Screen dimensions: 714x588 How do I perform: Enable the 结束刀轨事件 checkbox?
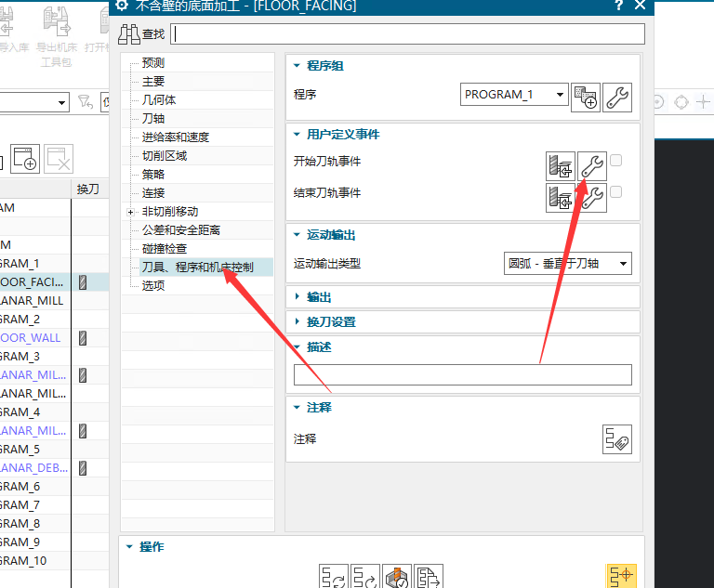[616, 192]
